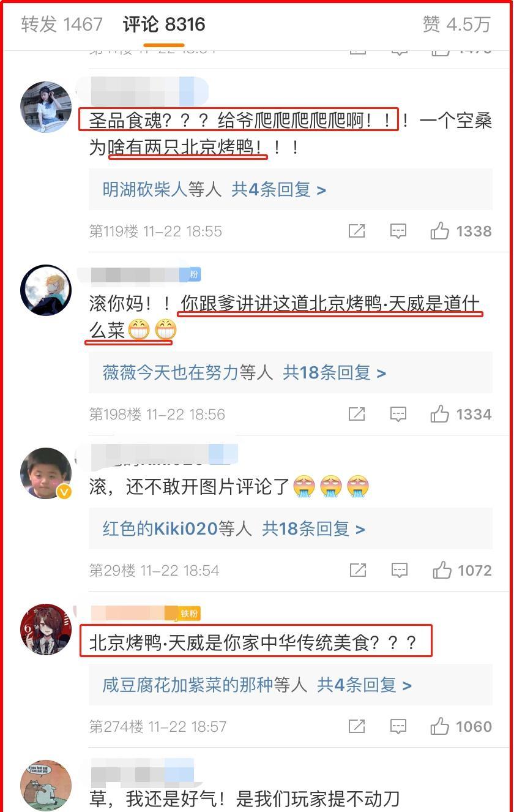Image resolution: width=514 pixels, height=812 pixels.
Task: Tap the reply bubble icon on floor 29 comment
Action: 398,570
